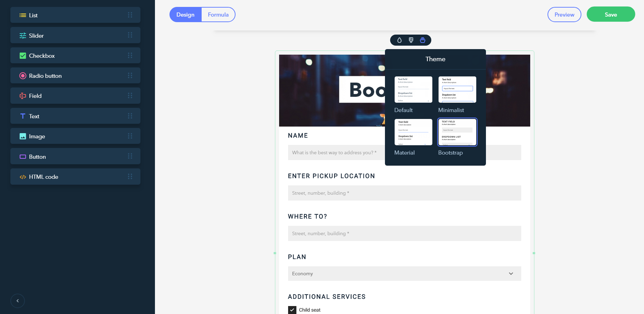
Task: Click the Child seat label text
Action: (x=310, y=310)
